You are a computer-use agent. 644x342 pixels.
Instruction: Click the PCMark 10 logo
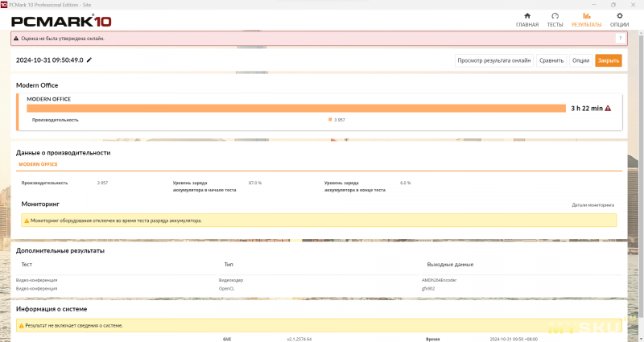[61, 21]
